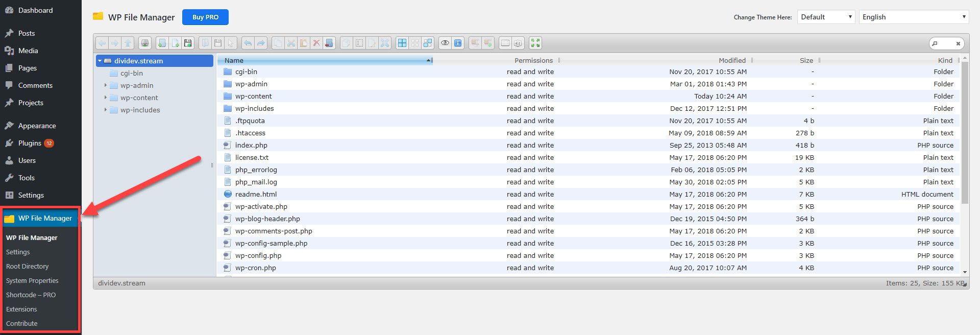This screenshot has width=980, height=335.
Task: Expand the wp-admin folder in tree
Action: point(106,85)
